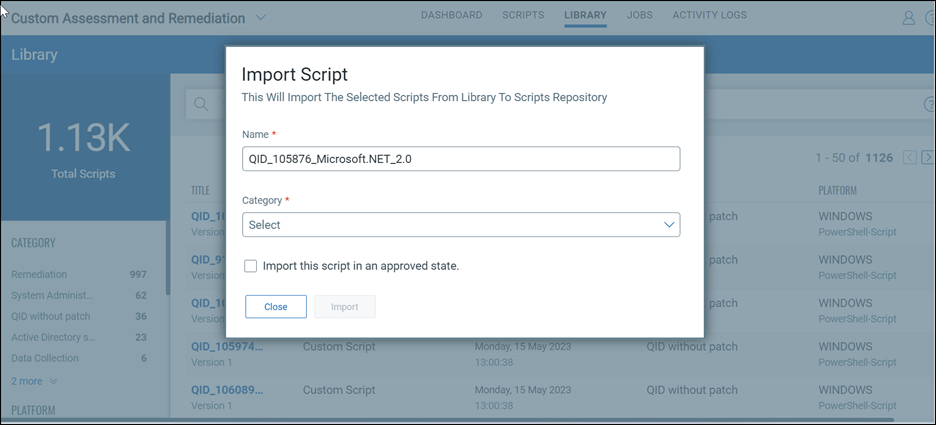This screenshot has width=936, height=425.
Task: Edit the script Name field
Action: click(x=461, y=159)
